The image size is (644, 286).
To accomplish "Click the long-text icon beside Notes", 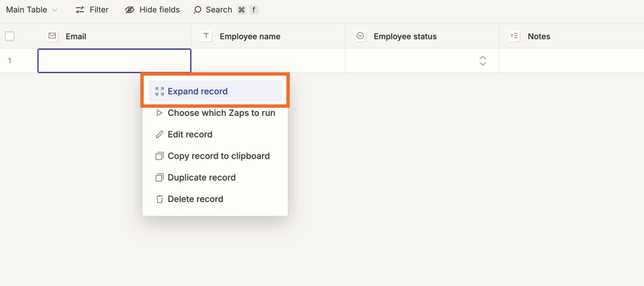I will point(514,36).
